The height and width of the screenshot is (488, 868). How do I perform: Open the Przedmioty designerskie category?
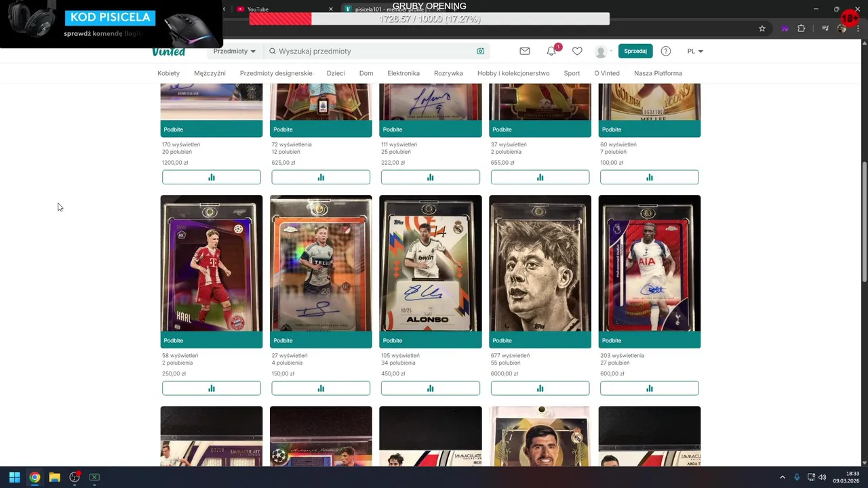(276, 73)
